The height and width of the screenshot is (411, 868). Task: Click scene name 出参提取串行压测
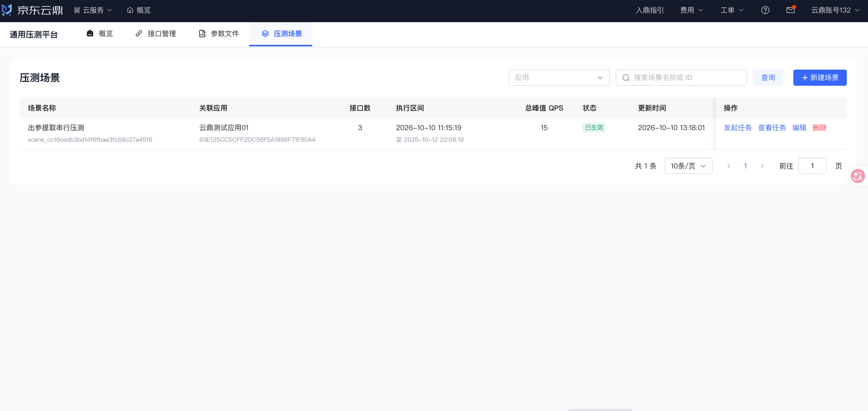pos(56,128)
